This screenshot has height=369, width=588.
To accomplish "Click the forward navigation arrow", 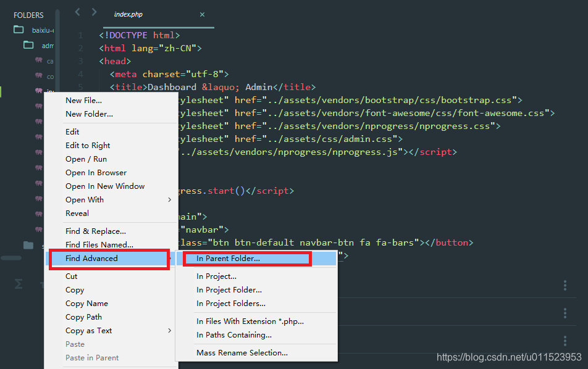I will [x=94, y=12].
